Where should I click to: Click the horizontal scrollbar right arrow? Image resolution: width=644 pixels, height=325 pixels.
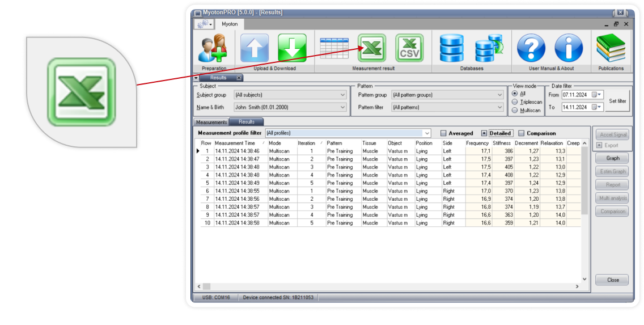click(x=577, y=286)
